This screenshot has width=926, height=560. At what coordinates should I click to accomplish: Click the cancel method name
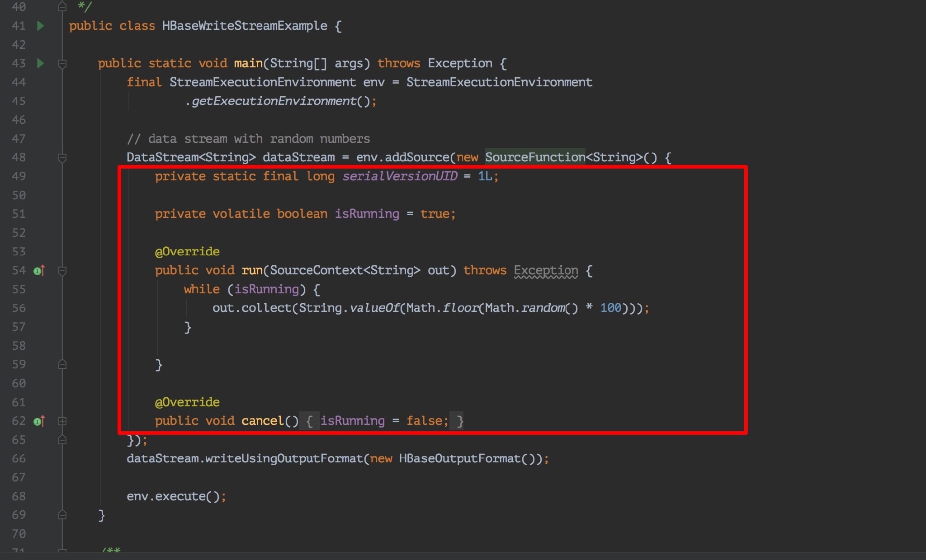coord(262,421)
